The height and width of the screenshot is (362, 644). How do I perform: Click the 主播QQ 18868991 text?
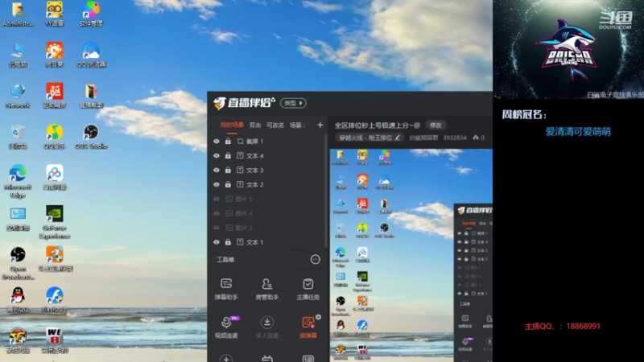pos(562,327)
